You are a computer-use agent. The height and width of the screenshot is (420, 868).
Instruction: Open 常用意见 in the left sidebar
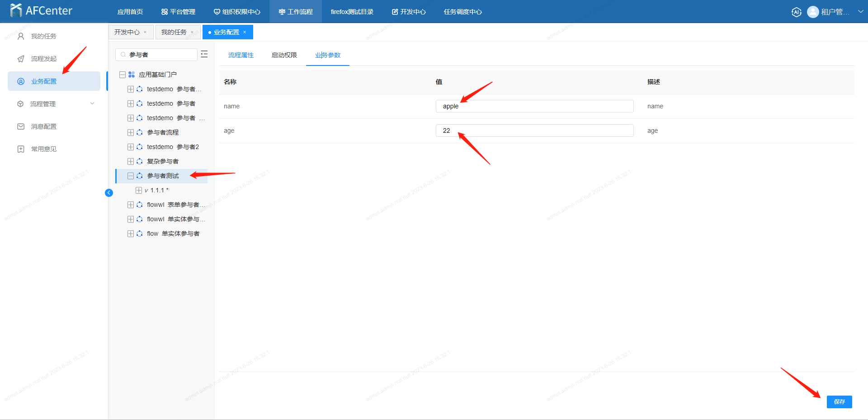coord(43,149)
